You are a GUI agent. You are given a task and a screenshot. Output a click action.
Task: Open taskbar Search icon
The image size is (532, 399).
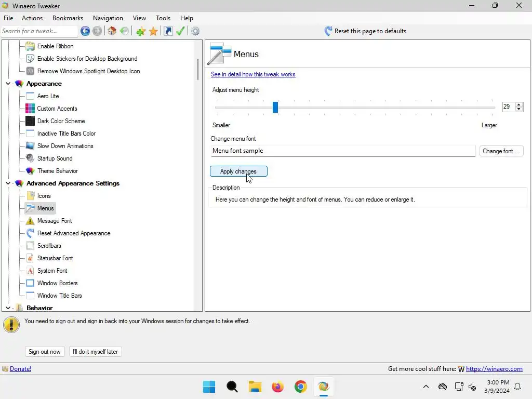(232, 387)
